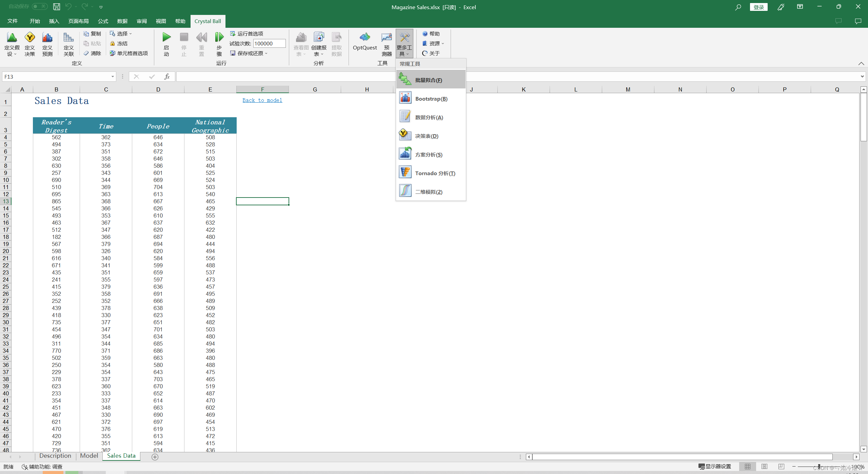The width and height of the screenshot is (868, 474).
Task: Click the trials count input field
Action: pos(269,43)
